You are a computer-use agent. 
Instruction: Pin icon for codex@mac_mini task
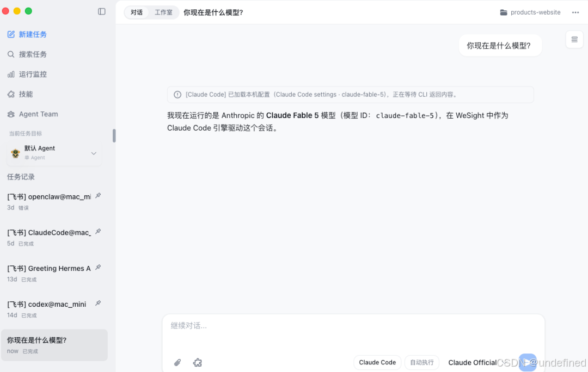pyautogui.click(x=98, y=303)
